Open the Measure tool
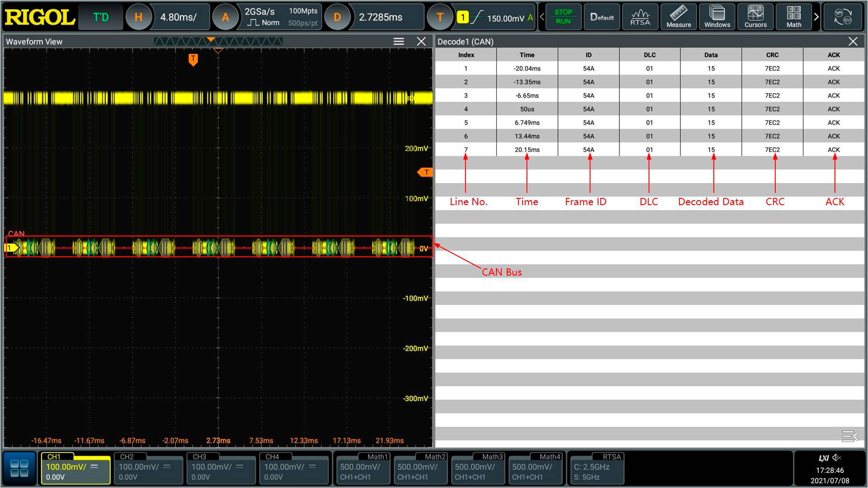 pyautogui.click(x=678, y=17)
